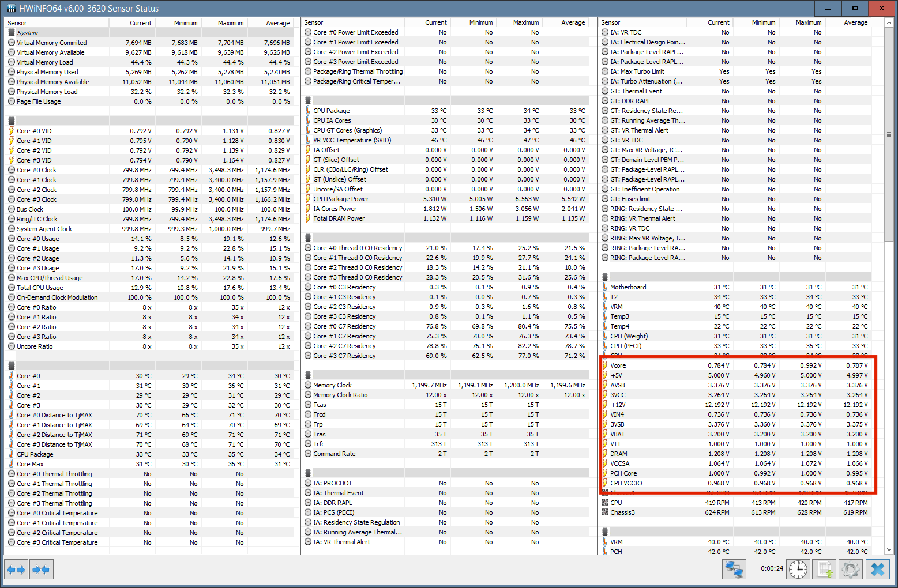Select the System Agent Clock row
Image resolution: width=898 pixels, height=588 pixels.
(149, 229)
